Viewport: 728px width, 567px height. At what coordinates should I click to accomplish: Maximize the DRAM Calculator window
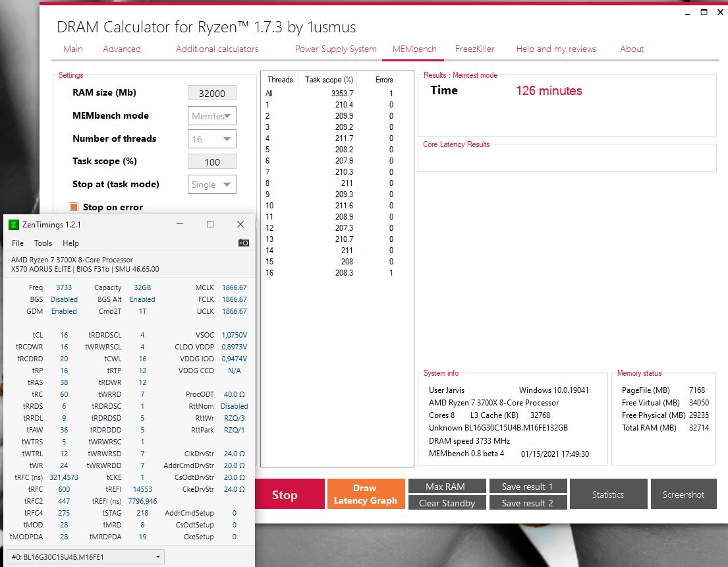(704, 12)
